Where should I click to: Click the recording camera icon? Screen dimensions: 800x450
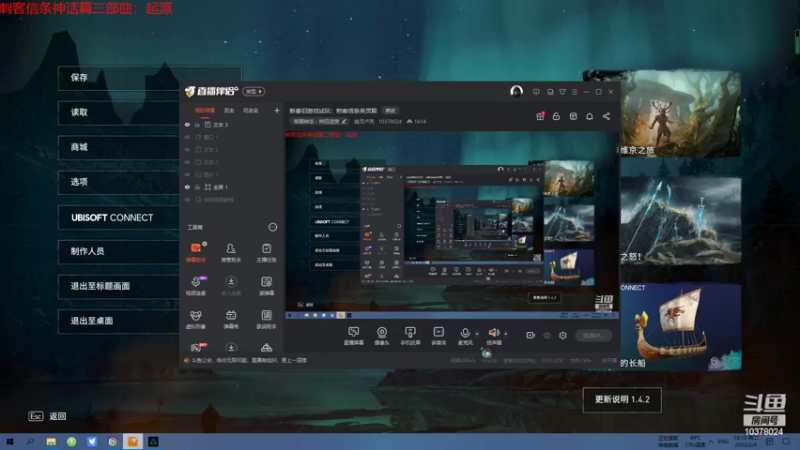[531, 335]
